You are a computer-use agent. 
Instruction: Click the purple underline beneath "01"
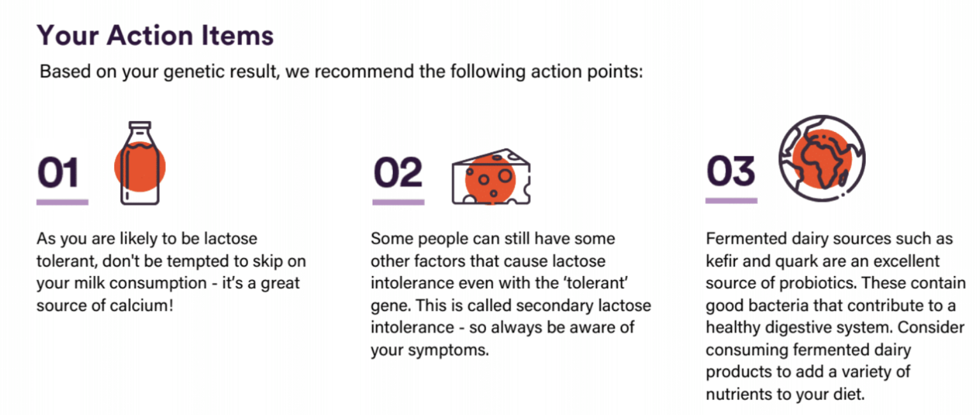[62, 202]
